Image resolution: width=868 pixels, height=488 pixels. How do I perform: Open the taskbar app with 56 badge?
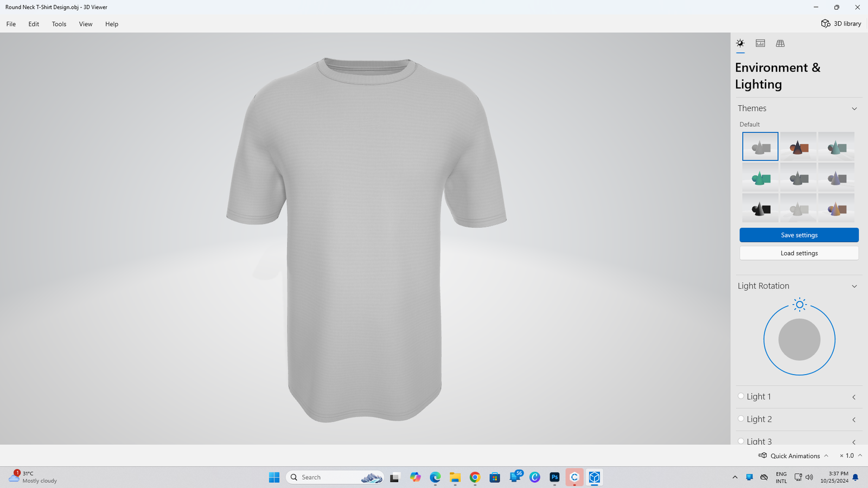pos(515,477)
